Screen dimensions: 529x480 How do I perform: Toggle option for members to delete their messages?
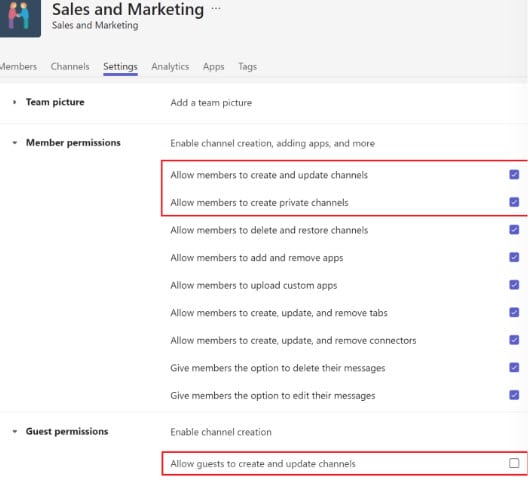pyautogui.click(x=514, y=367)
